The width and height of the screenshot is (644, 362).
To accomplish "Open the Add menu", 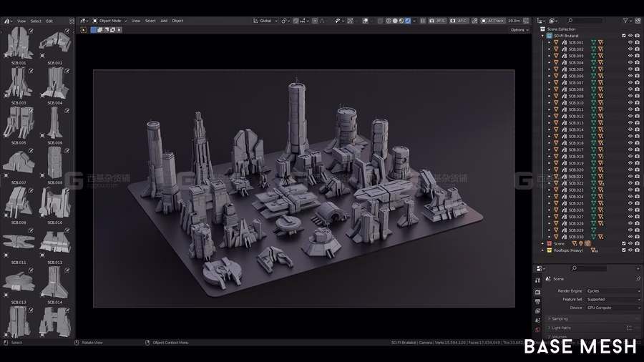I will click(164, 21).
